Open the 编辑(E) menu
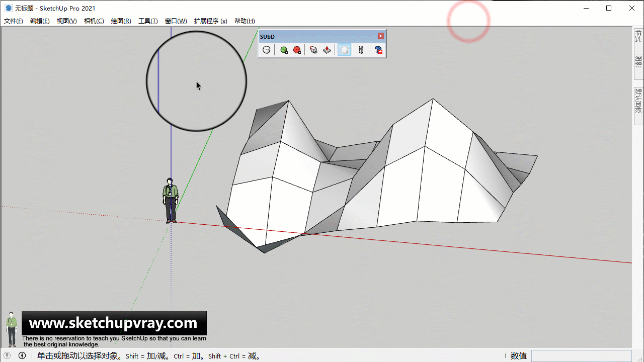 40,21
